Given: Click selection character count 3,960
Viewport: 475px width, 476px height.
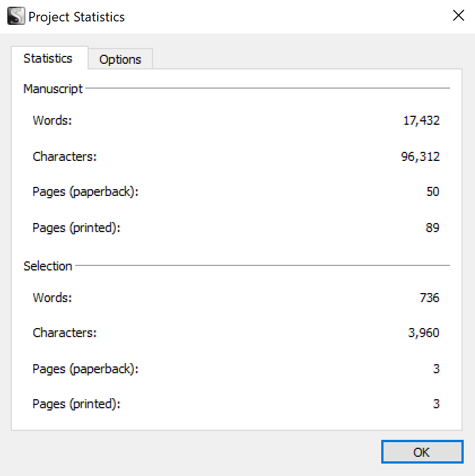Looking at the screenshot, I should coord(424,333).
